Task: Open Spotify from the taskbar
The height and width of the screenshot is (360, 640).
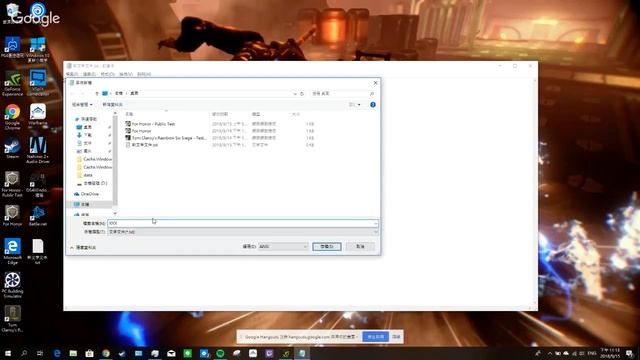Action: point(220,353)
